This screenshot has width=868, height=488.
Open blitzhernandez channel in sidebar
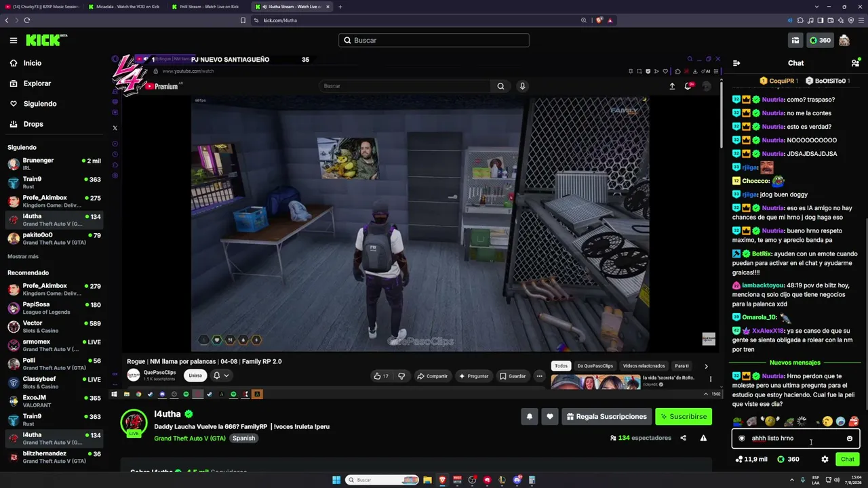(54, 457)
